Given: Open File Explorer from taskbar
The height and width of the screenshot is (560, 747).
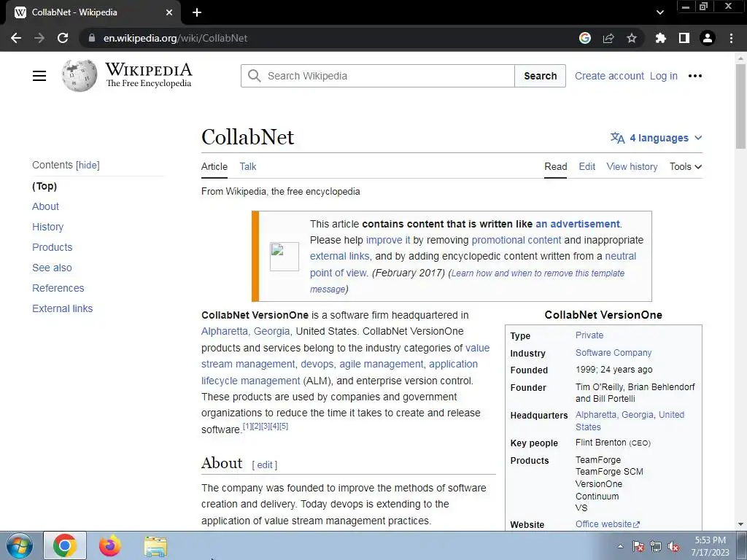Looking at the screenshot, I should pos(155,546).
